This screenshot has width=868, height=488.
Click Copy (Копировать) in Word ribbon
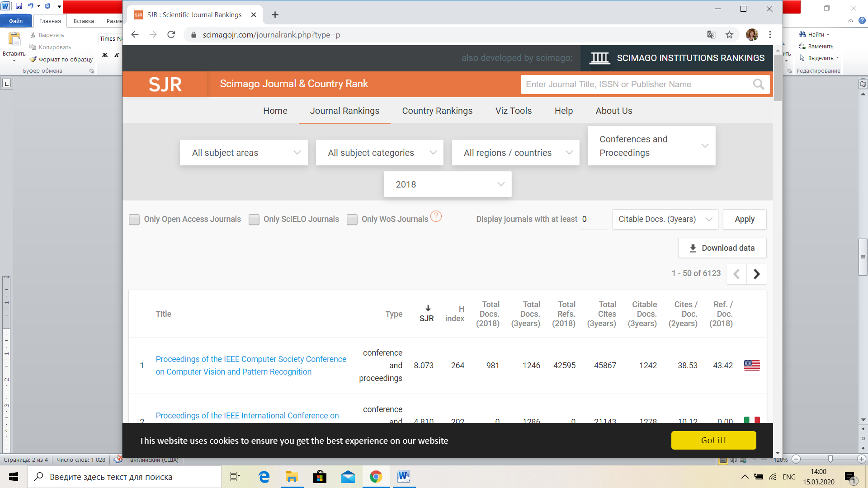pos(50,47)
